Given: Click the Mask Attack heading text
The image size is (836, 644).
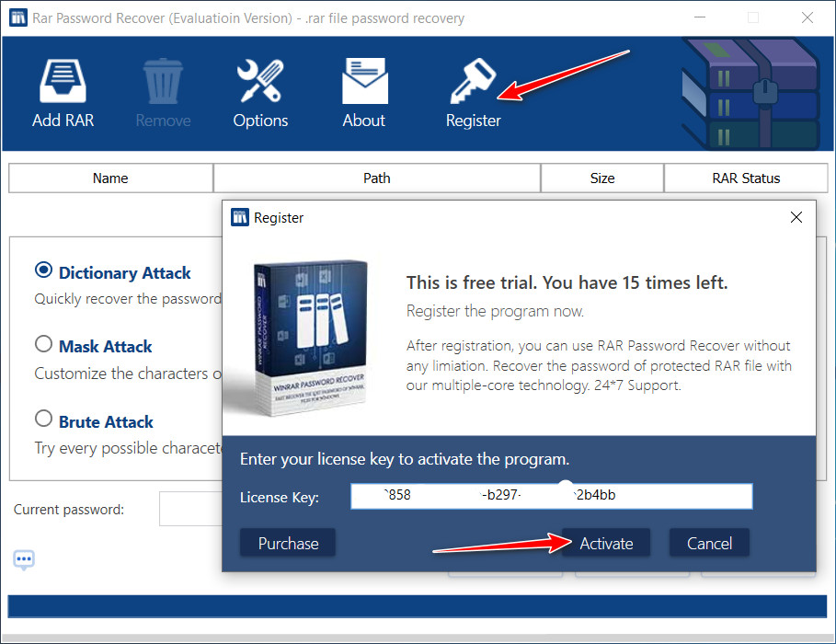Looking at the screenshot, I should (106, 347).
